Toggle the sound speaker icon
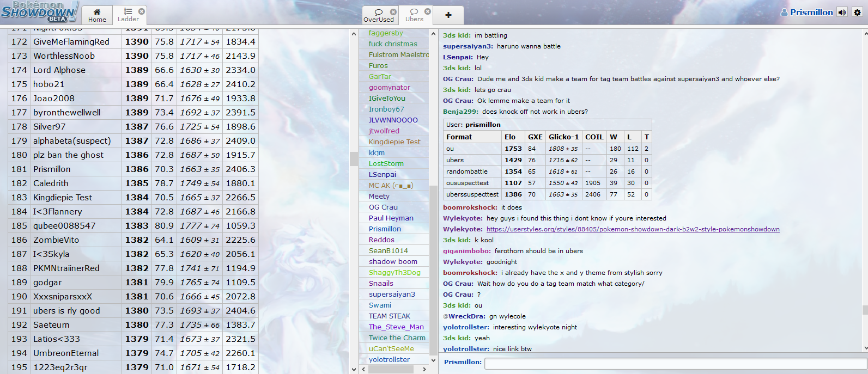 [842, 12]
